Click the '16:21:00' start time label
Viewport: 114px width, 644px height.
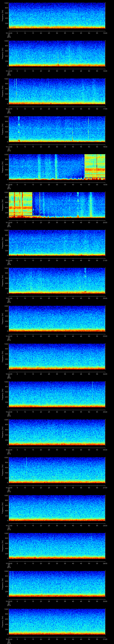click(x=9, y=298)
